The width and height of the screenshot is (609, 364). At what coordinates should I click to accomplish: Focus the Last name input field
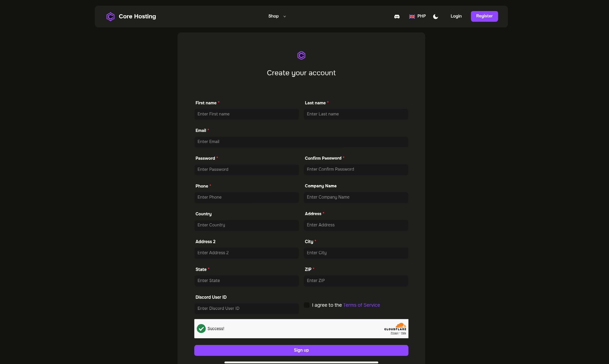tap(356, 114)
